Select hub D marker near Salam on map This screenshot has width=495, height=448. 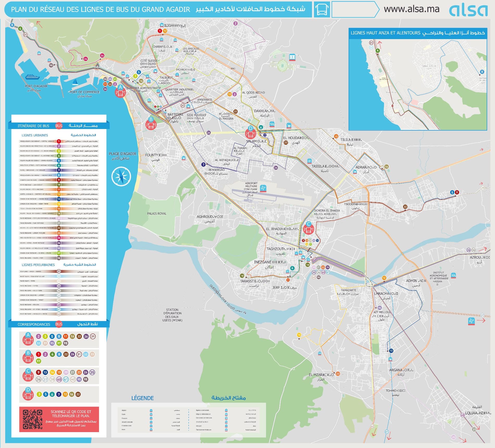pyautogui.click(x=250, y=132)
